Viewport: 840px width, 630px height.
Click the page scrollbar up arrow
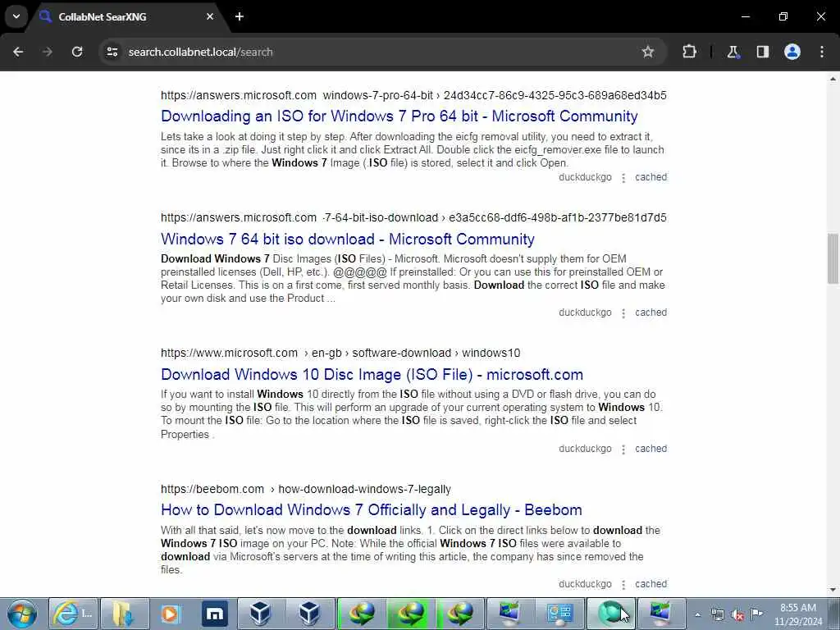pos(833,79)
